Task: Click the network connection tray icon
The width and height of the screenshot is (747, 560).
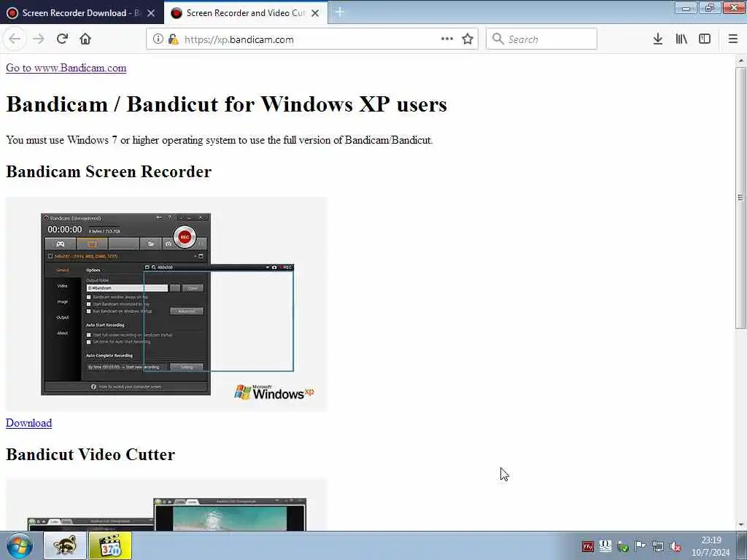Action: [658, 547]
